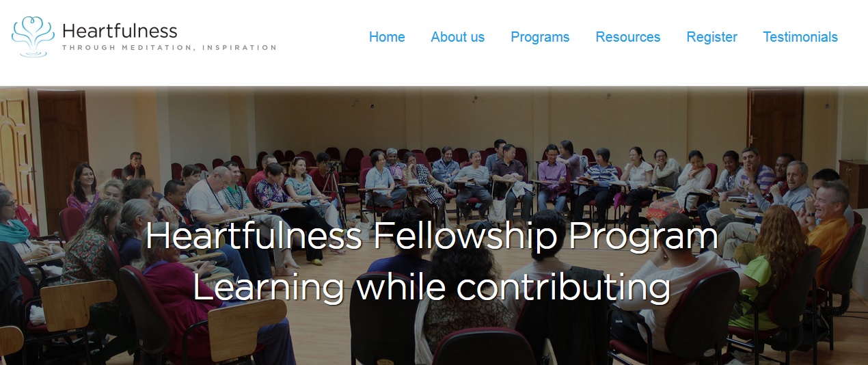868x365 pixels.
Task: Click the 'Heartfulness Fellowship Program' headline
Action: 431,236
